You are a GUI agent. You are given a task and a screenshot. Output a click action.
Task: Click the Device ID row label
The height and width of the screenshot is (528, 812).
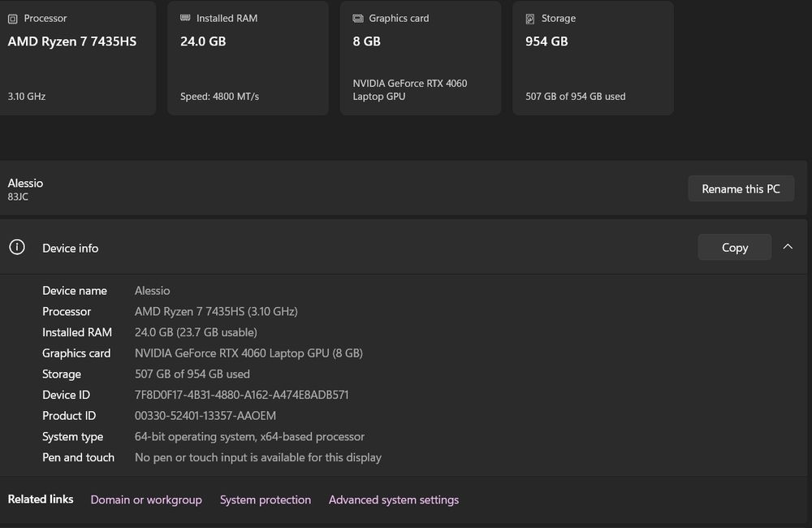[67, 395]
